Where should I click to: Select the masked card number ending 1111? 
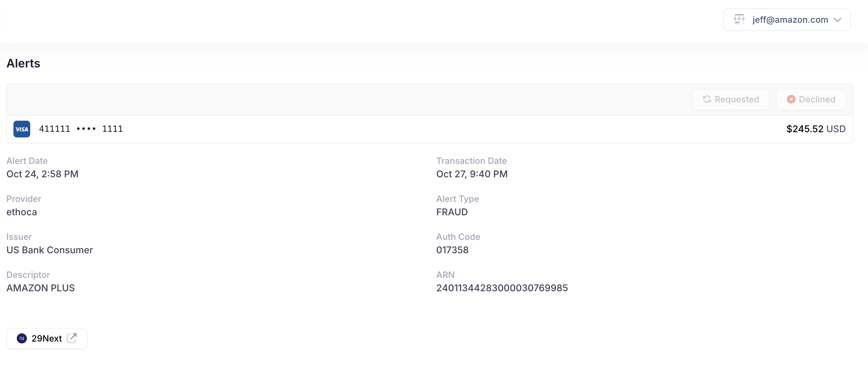(81, 129)
